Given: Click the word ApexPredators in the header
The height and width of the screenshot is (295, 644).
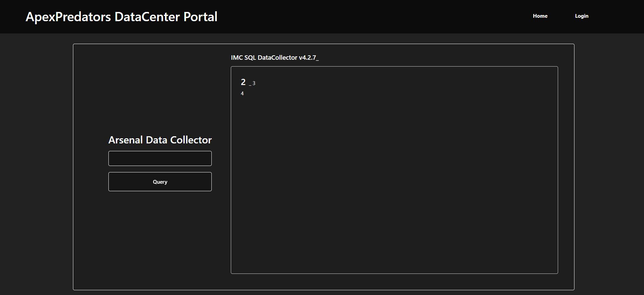Looking at the screenshot, I should pyautogui.click(x=68, y=17).
